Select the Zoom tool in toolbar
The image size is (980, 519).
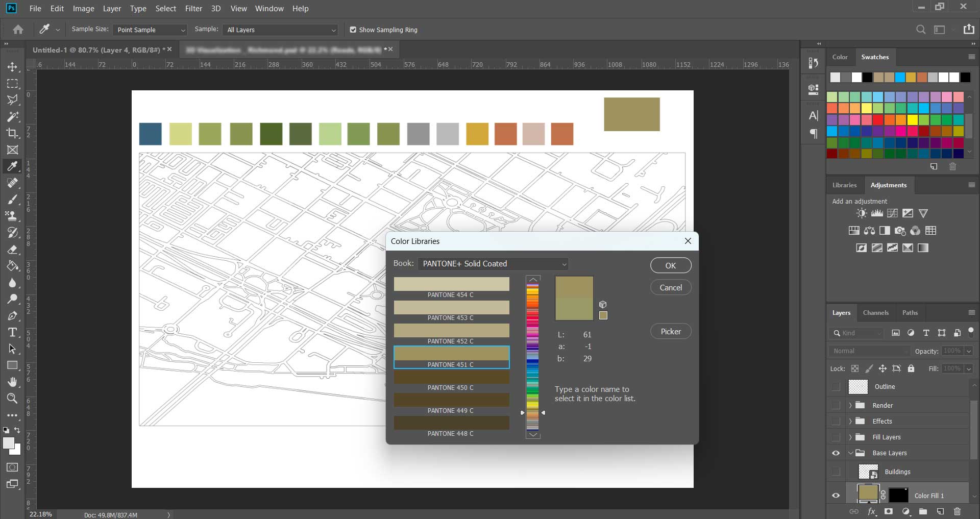tap(12, 399)
